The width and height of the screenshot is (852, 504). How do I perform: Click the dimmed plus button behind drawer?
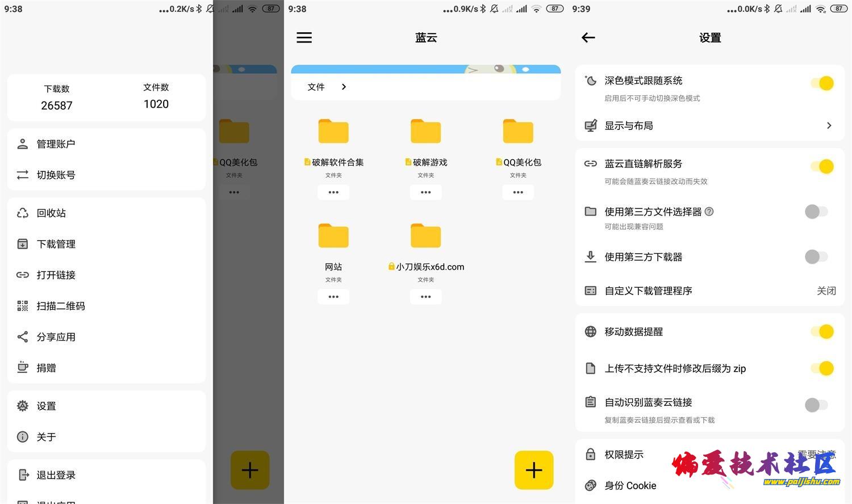250,470
